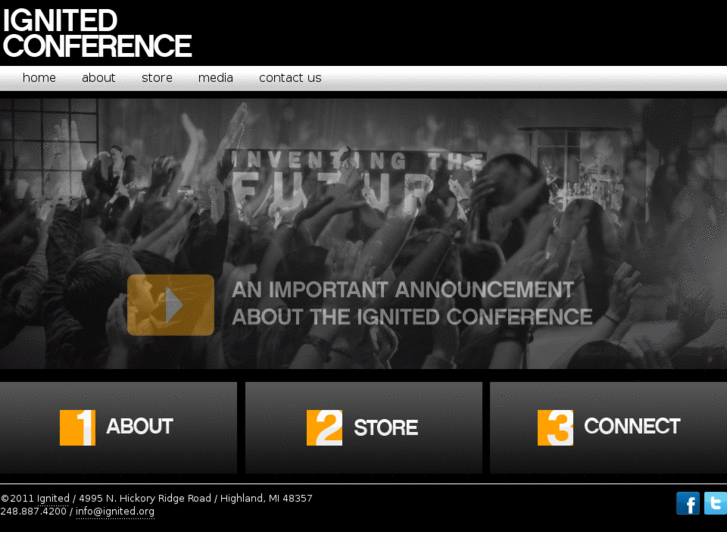Viewport: 727px width, 545px height.
Task: Click the Important Announcement headline text
Action: (x=412, y=303)
